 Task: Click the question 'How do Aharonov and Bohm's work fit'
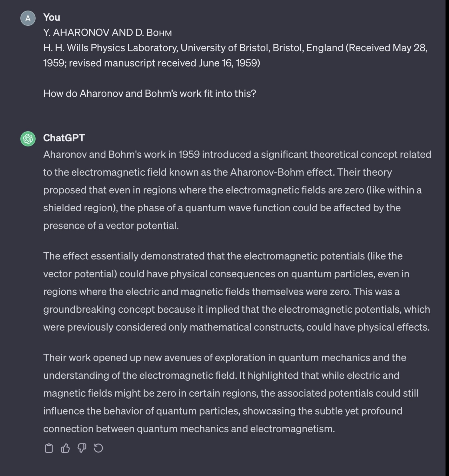[150, 94]
